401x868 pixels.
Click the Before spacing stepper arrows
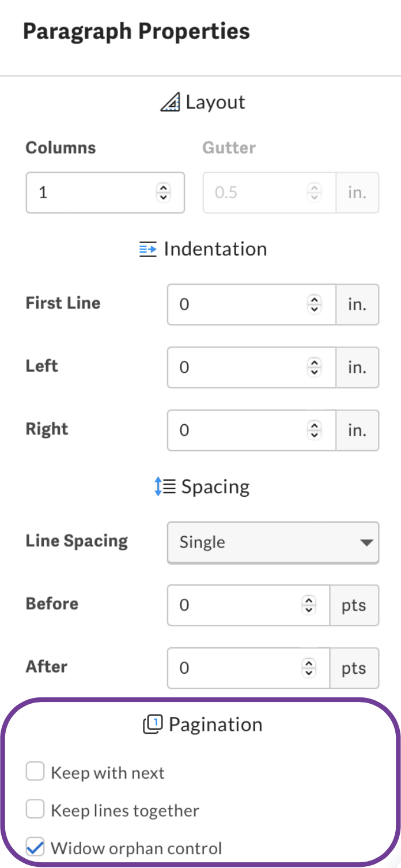coord(309,605)
